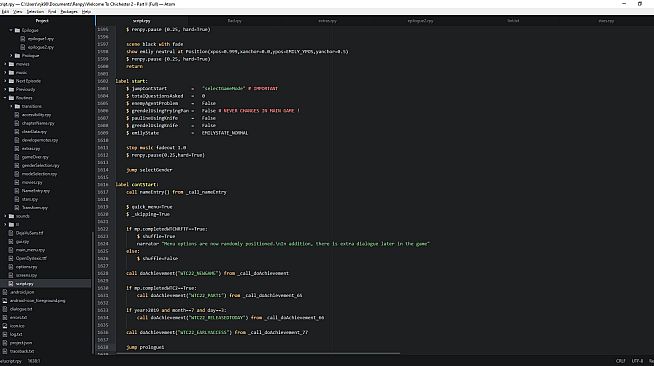Click the options.rpy file icon
The image size is (654, 366).
[x=11, y=267]
